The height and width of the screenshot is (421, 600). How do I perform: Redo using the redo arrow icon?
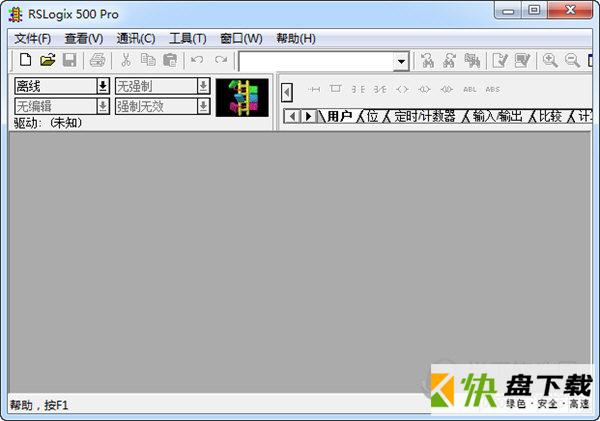coord(221,60)
